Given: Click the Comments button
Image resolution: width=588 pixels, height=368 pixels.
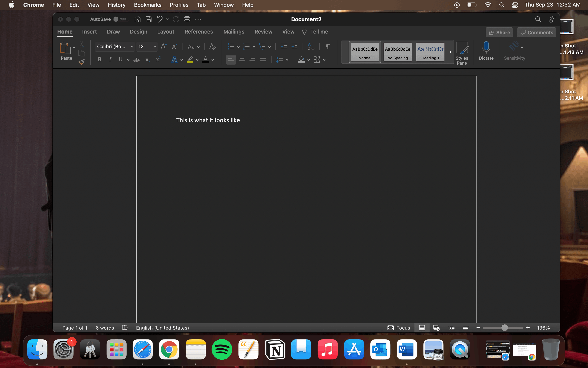Looking at the screenshot, I should pos(537,32).
